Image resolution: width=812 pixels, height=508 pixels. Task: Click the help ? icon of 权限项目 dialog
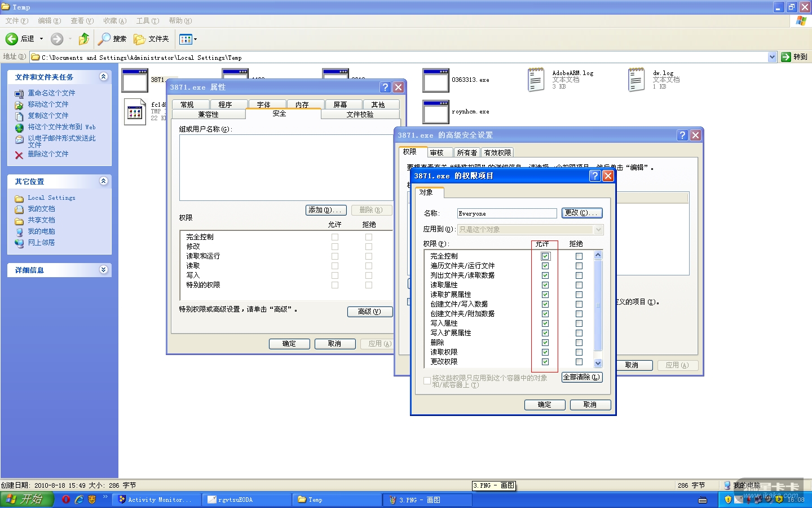tap(595, 176)
